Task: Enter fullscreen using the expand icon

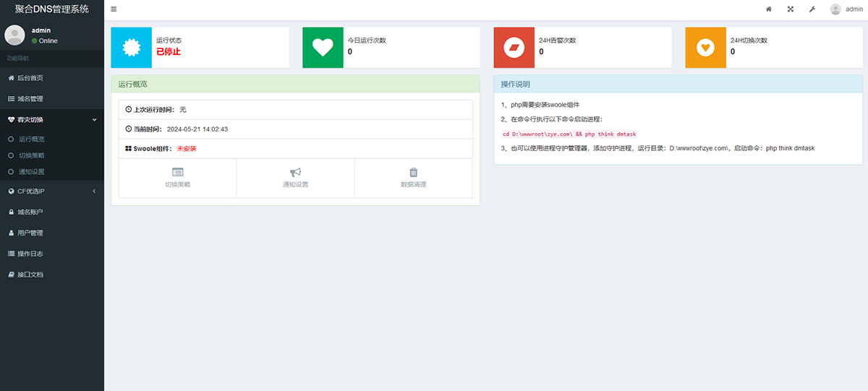Action: click(x=790, y=9)
